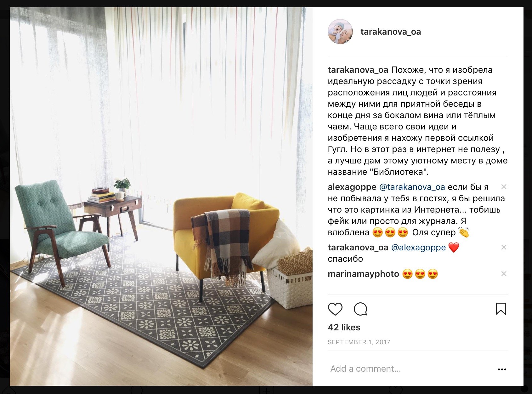Click the armchair photo in the post
Viewport: 532px width, 394px height.
(x=161, y=197)
